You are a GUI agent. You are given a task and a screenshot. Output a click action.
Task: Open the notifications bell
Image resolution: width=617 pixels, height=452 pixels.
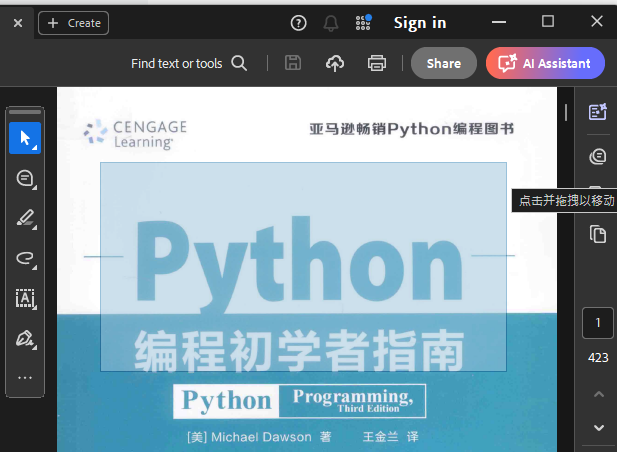tap(331, 23)
